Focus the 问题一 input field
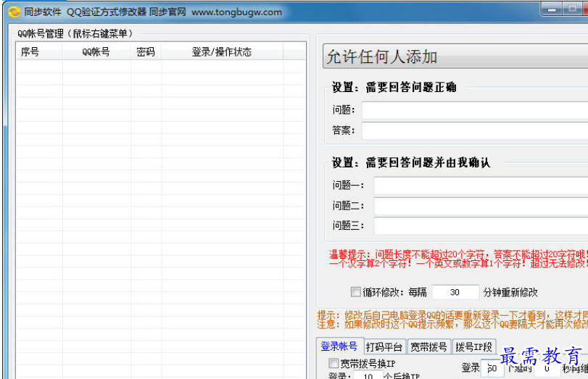 481,186
